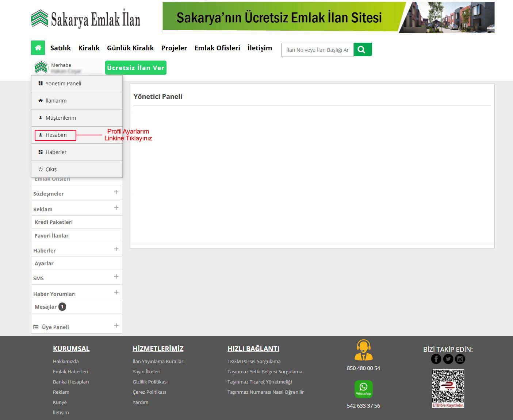513x420 pixels.
Task: Click the WhatsApp icon above 542 633 37 56
Action: coord(363,389)
